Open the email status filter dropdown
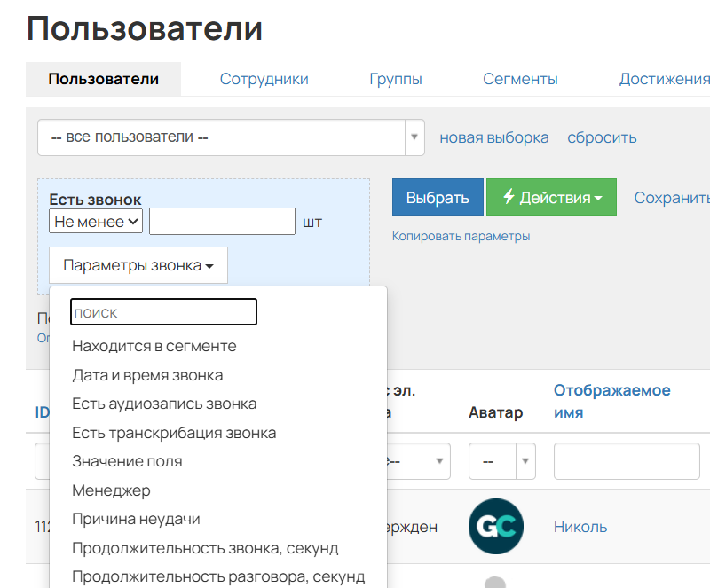Image resolution: width=710 pixels, height=588 pixels. coord(438,461)
